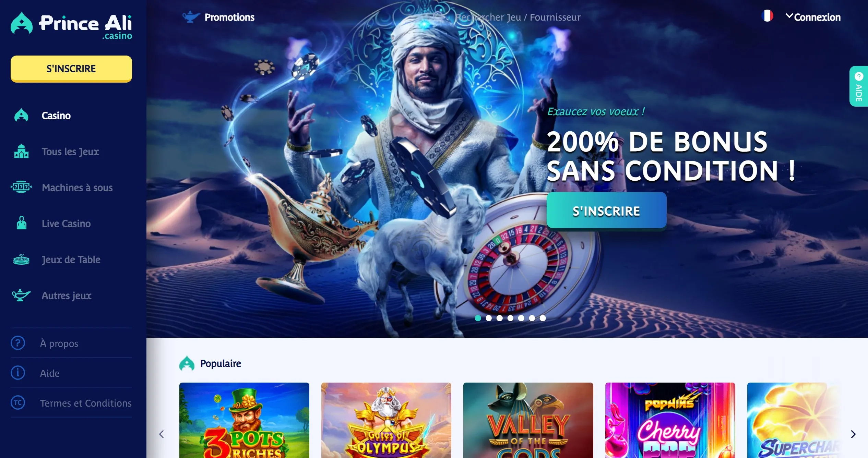Open the Tous les Jeux palace icon

[x=21, y=151]
